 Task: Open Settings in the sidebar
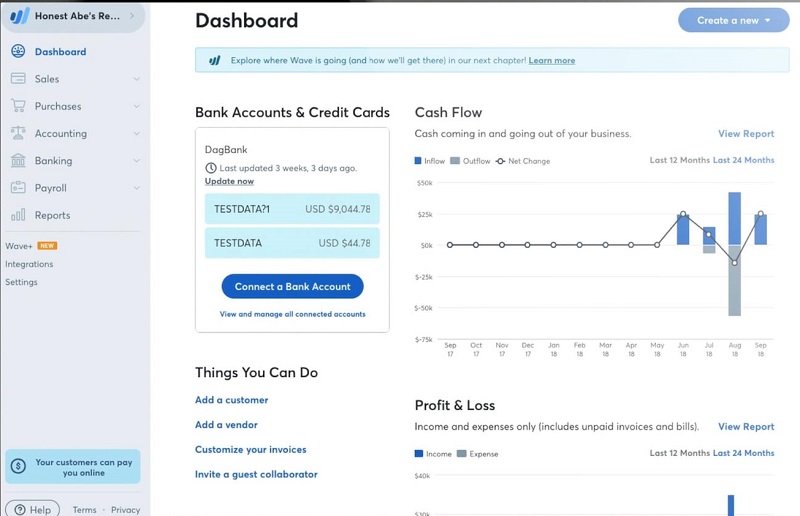[x=21, y=282]
